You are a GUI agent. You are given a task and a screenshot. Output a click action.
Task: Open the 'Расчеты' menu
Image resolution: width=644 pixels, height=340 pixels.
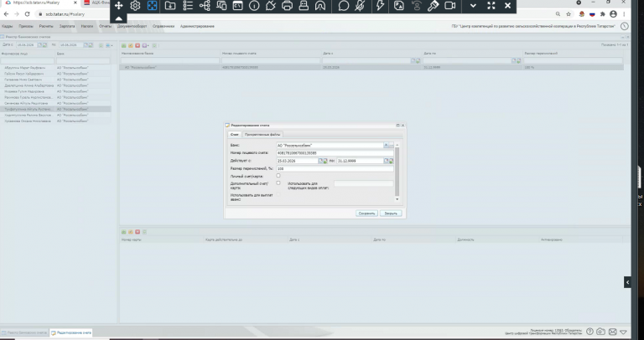pyautogui.click(x=46, y=26)
